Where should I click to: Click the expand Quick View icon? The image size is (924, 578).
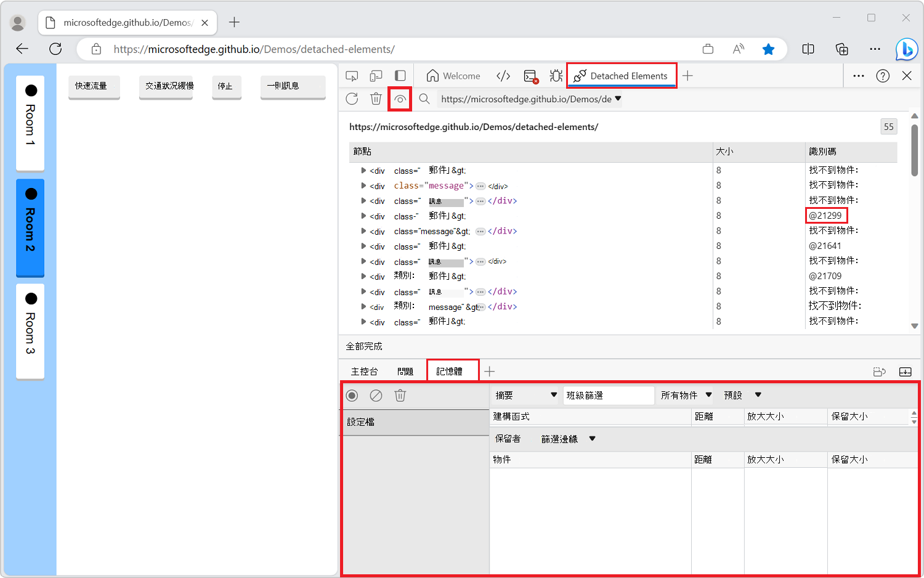880,371
